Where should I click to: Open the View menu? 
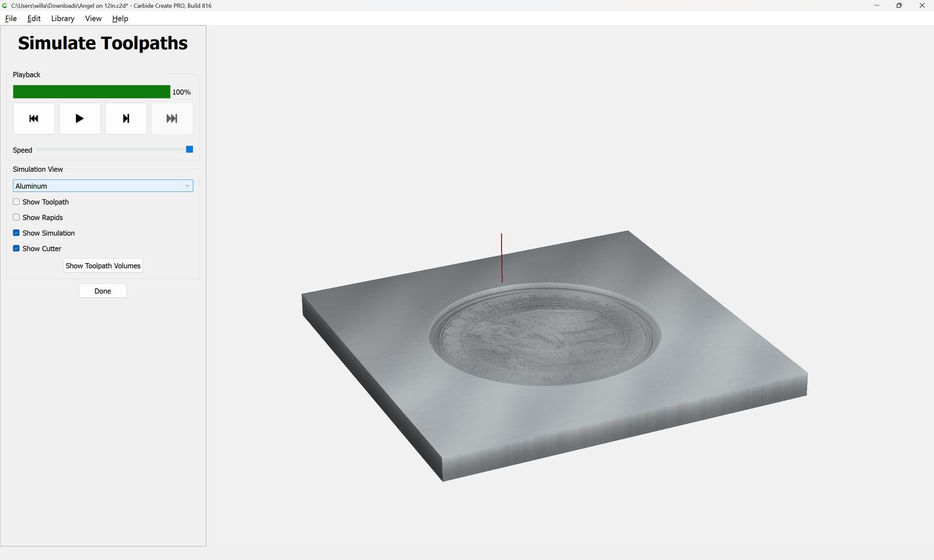coord(93,18)
